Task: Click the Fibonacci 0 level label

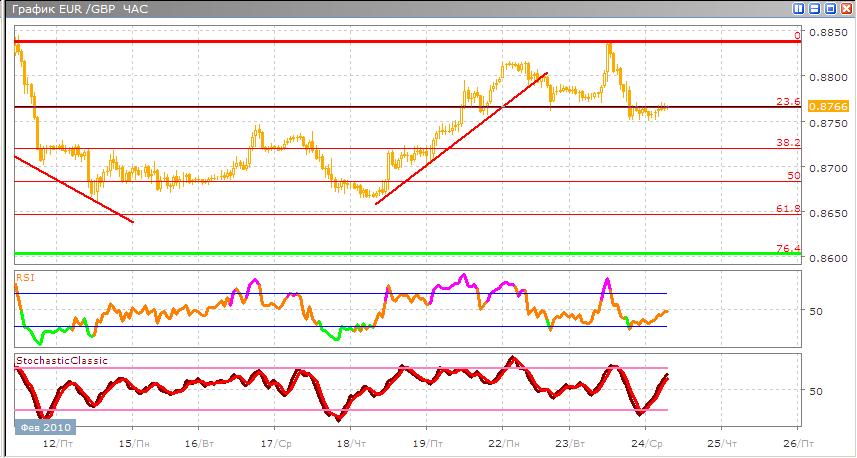Action: click(x=797, y=36)
